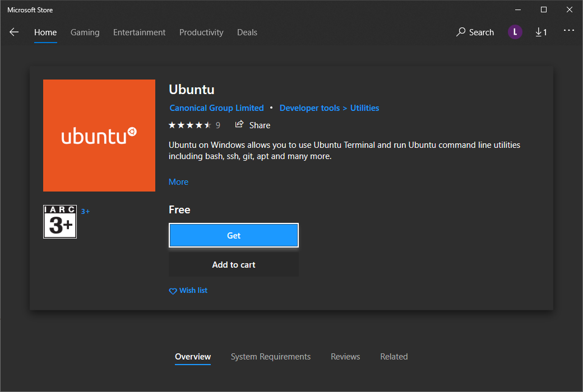Open the Search magnifier
This screenshot has height=392, width=583.
click(x=461, y=32)
